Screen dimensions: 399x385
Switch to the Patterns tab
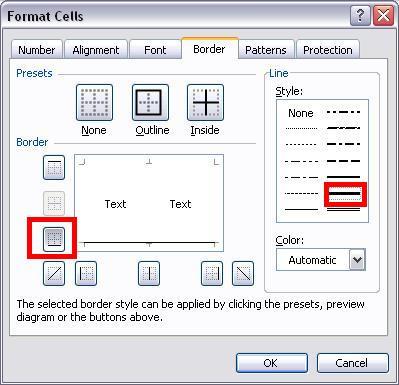[266, 50]
